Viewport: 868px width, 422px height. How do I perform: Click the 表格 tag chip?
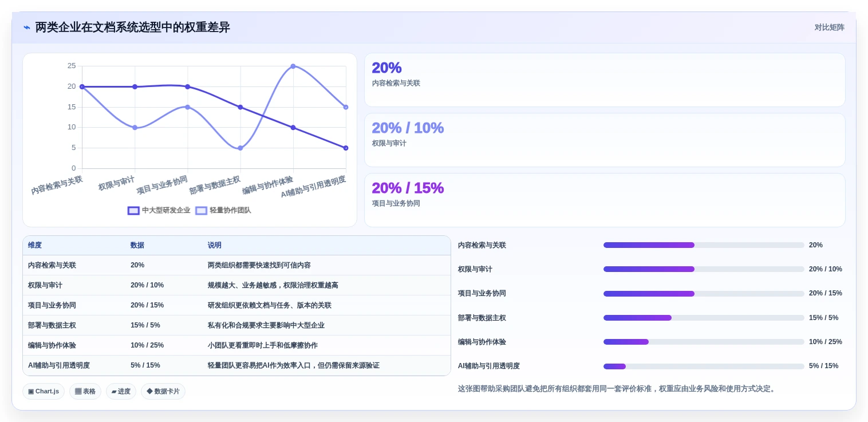coord(85,392)
